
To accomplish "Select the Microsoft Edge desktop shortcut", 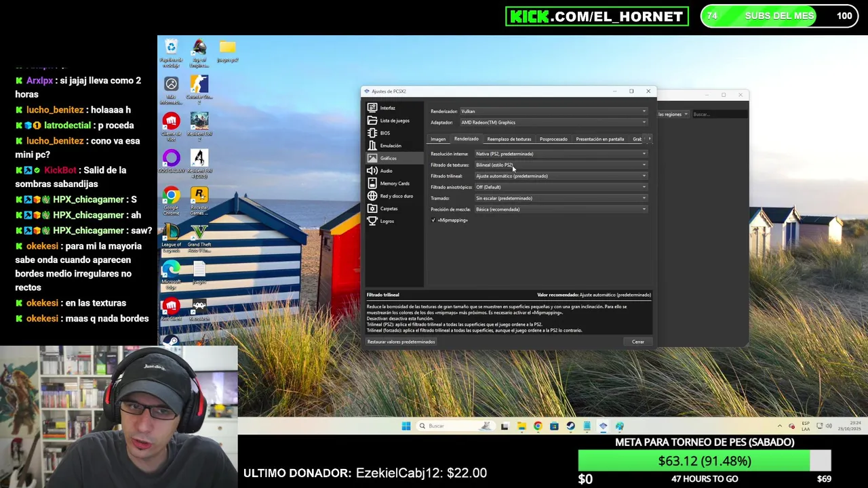I will click(171, 275).
